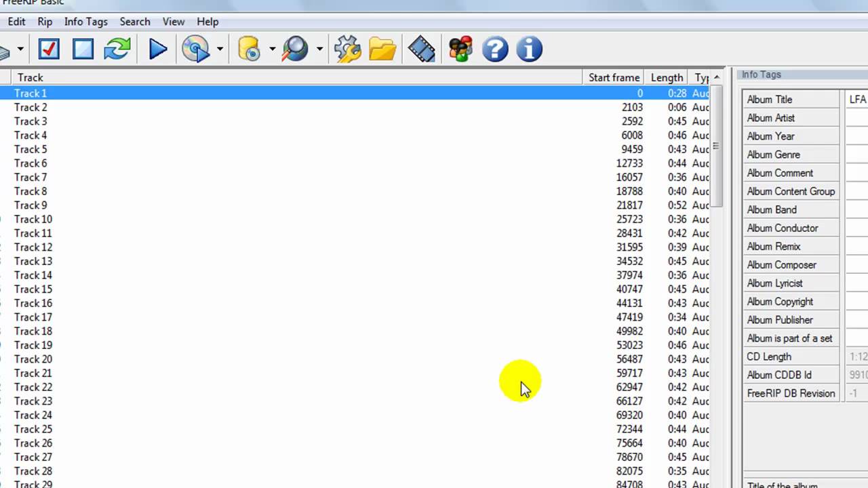
Task: Select the Track 1 row
Action: 355,93
